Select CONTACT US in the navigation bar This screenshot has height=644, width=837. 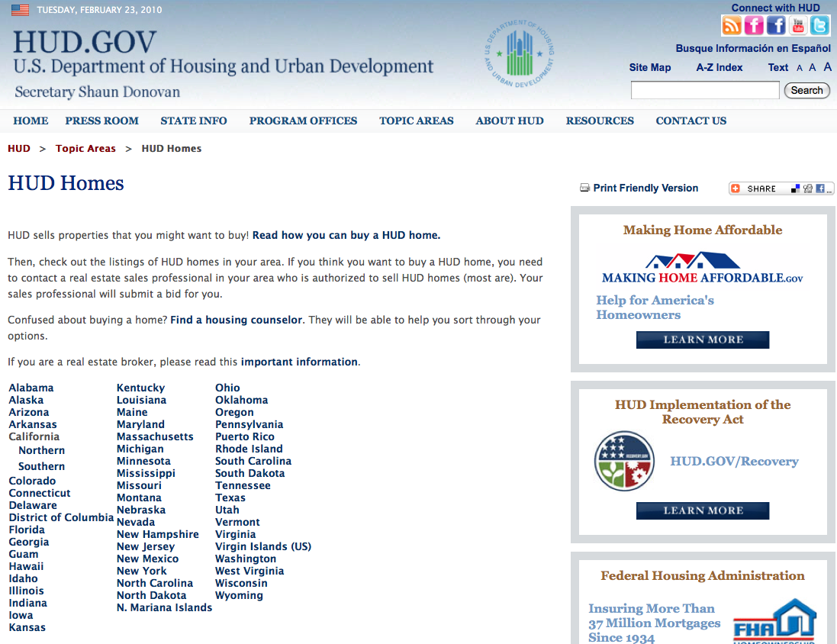click(x=691, y=121)
